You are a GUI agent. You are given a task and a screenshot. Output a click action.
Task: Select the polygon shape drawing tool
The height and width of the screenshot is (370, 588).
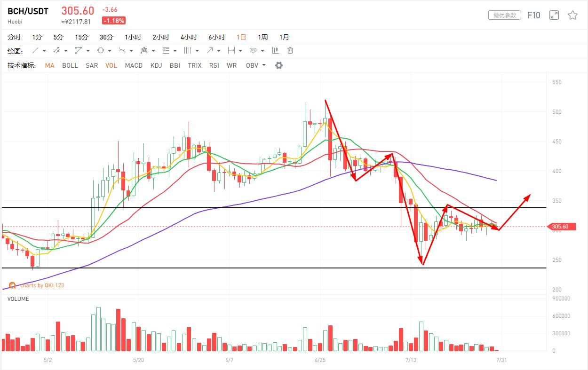click(79, 50)
